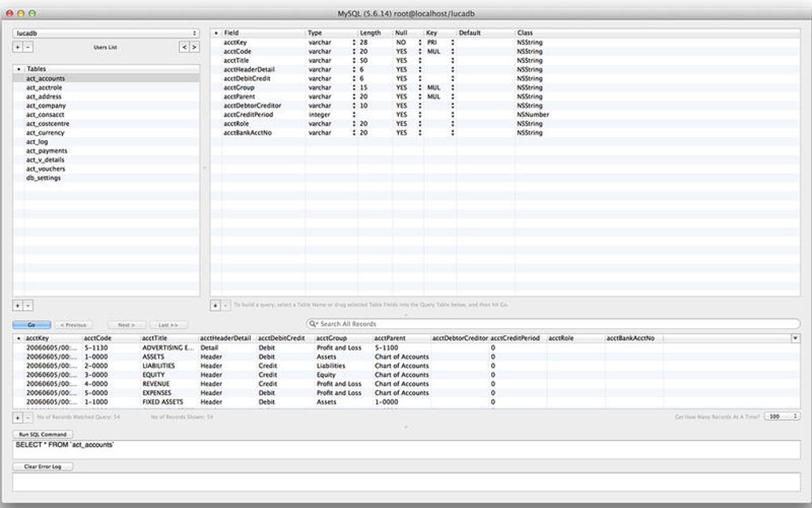Open the results table column menu arrow

(x=795, y=338)
